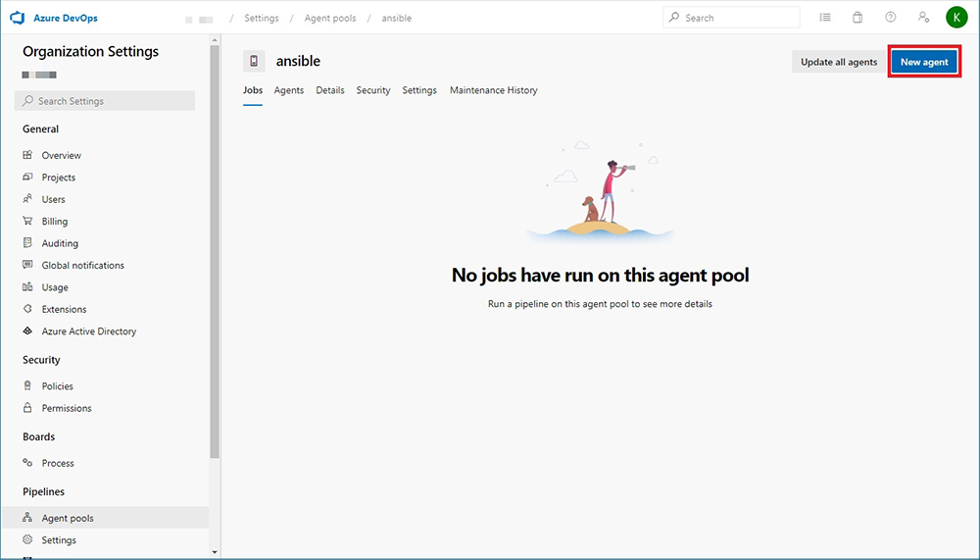The height and width of the screenshot is (560, 980).
Task: Switch to the Agents tab
Action: [288, 90]
